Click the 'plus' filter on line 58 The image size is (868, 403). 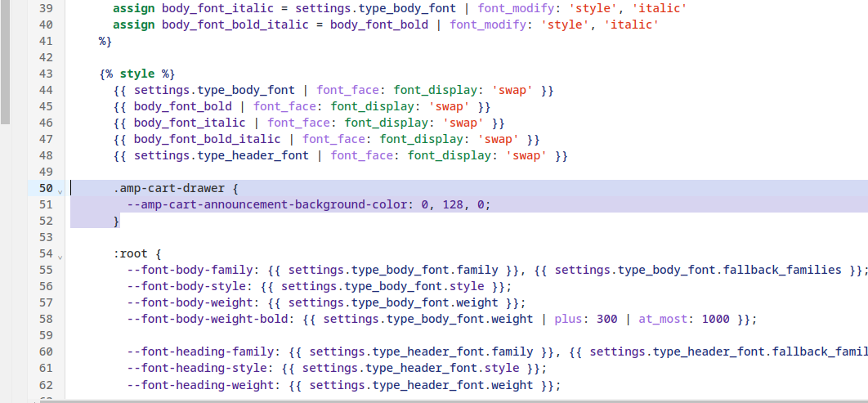coord(569,319)
